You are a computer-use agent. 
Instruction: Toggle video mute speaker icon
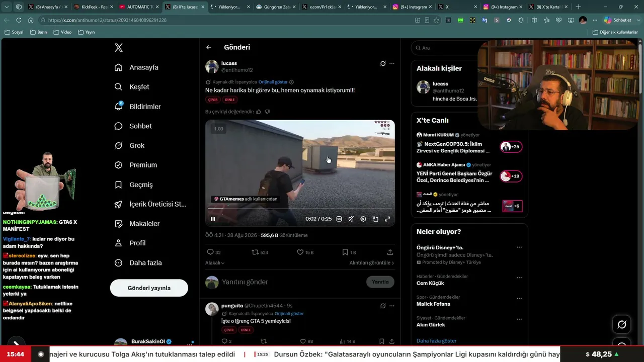[x=351, y=219]
